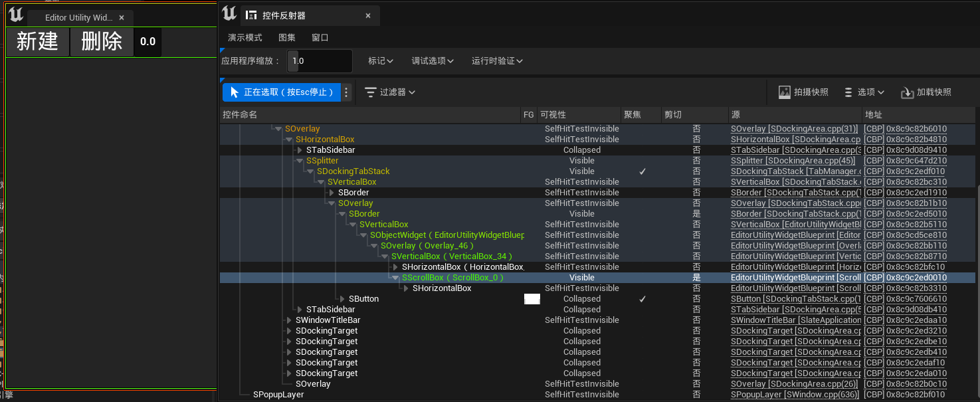Open the three-dot menu beside the picking button
980x402 pixels.
346,92
